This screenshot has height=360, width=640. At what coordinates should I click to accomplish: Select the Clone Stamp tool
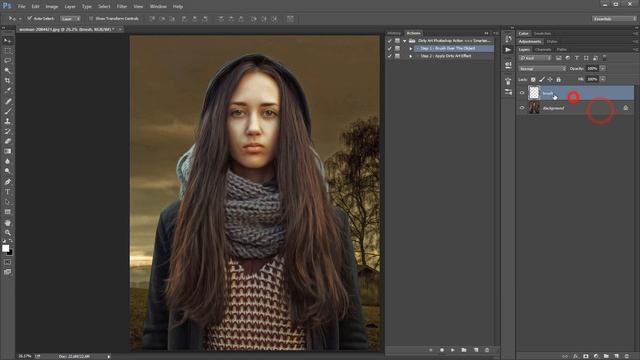pyautogui.click(x=7, y=121)
